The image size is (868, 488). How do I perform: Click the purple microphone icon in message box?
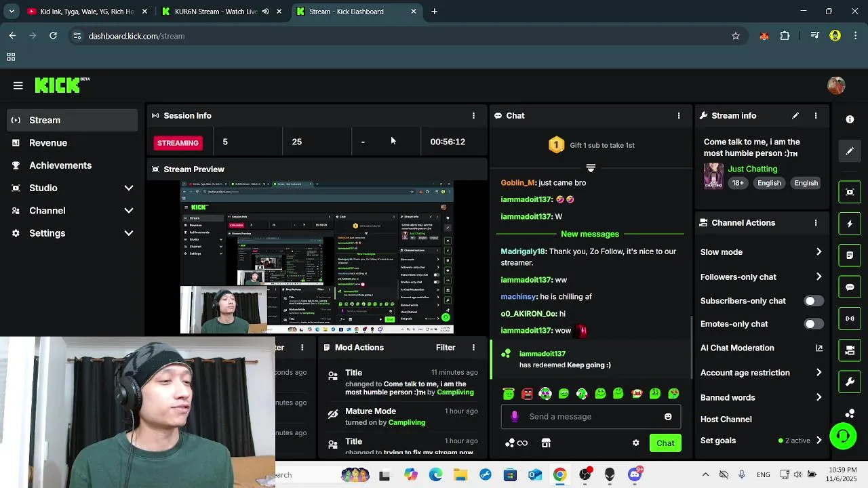point(514,416)
